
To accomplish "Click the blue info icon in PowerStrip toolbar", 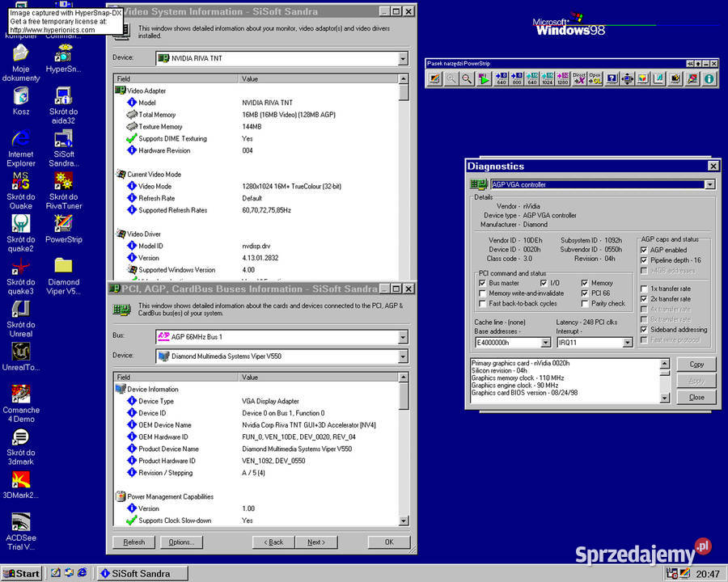I will pyautogui.click(x=709, y=78).
